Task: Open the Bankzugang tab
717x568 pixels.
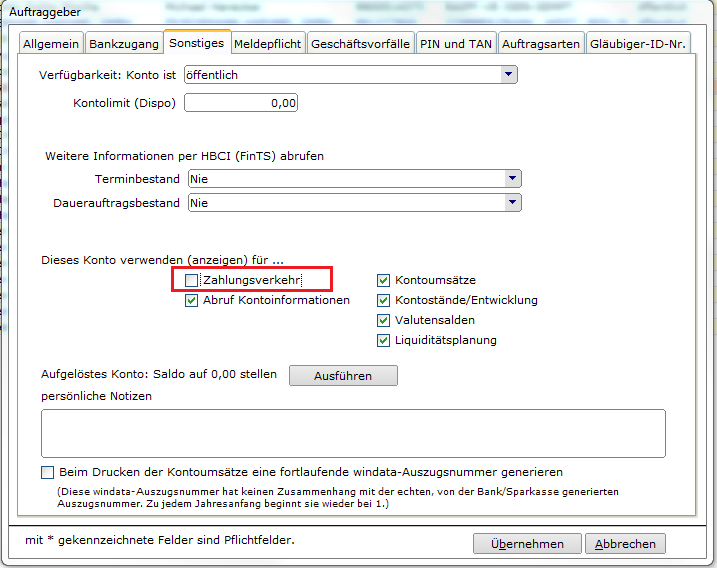Action: 124,44
